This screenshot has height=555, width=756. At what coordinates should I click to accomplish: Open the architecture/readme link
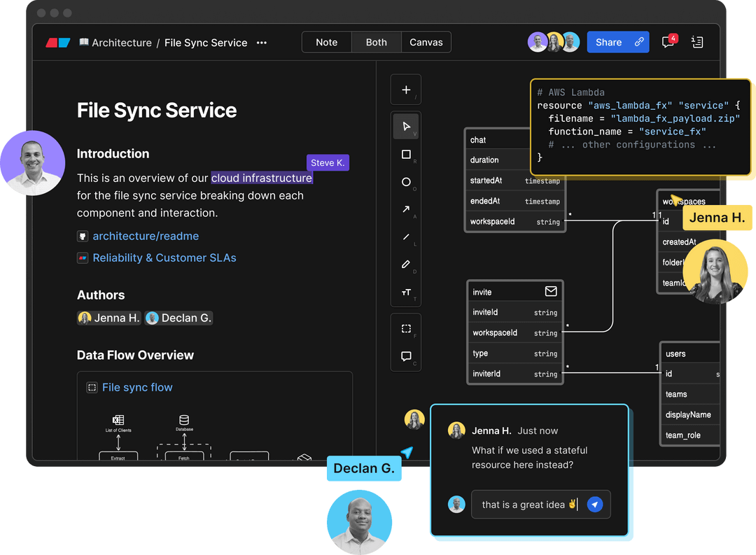146,237
